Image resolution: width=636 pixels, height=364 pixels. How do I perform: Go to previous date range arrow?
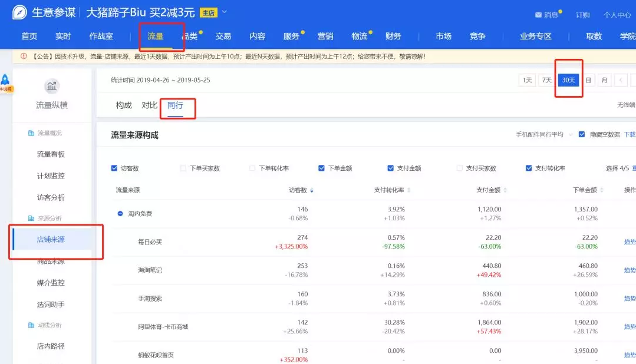621,80
